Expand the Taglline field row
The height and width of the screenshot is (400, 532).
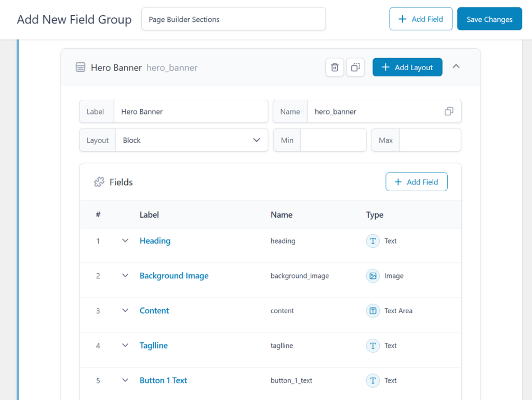pos(125,345)
